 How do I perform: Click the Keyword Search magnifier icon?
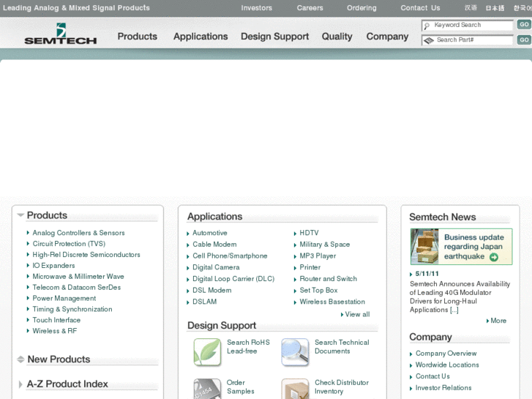point(427,26)
